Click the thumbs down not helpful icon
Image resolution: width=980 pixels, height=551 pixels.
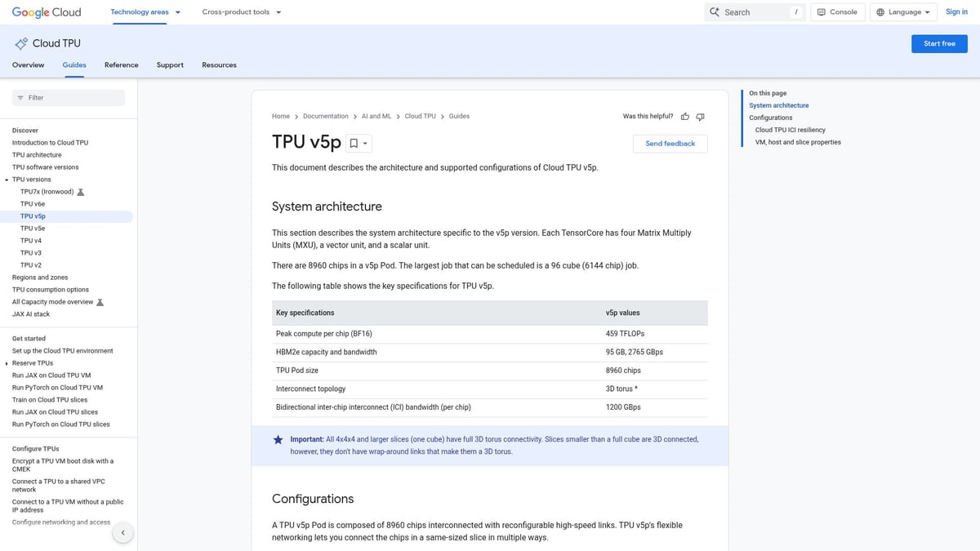[700, 117]
